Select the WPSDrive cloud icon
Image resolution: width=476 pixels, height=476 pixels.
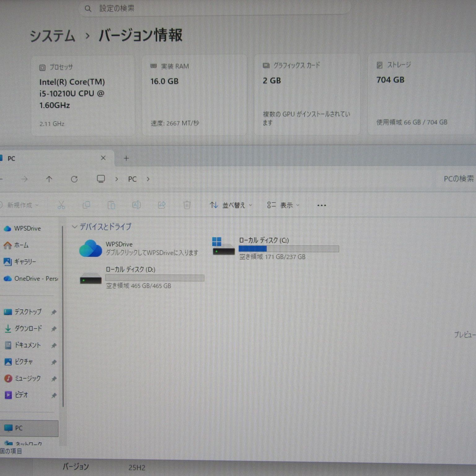pos(90,248)
